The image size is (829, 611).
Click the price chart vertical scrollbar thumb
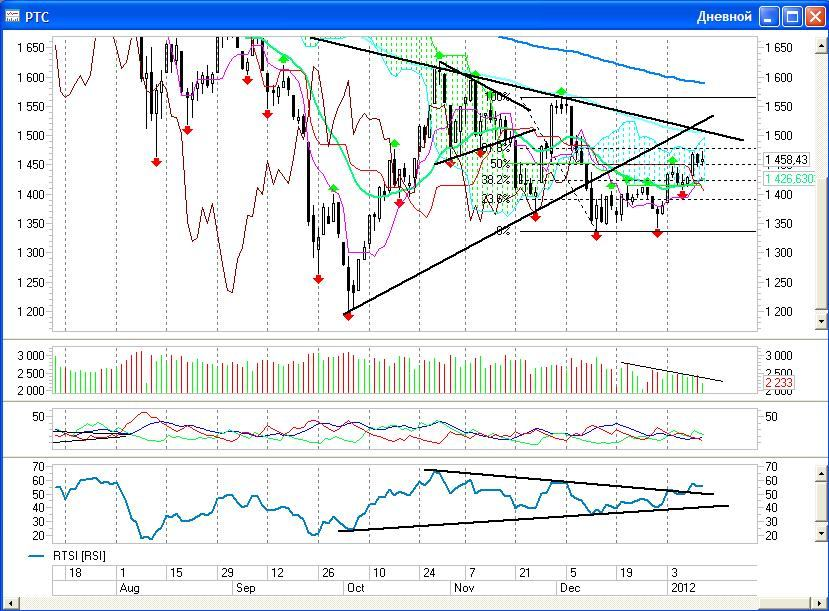coord(821,242)
